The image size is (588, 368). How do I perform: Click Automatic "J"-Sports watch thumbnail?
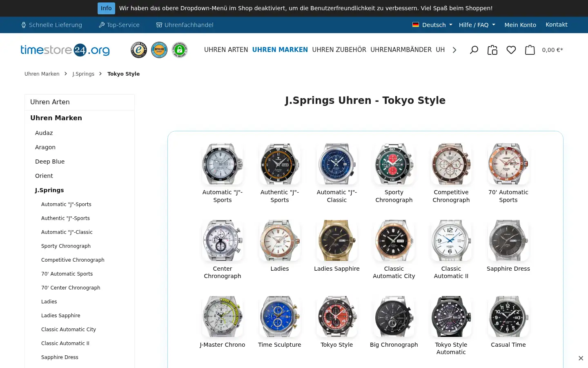tap(223, 164)
